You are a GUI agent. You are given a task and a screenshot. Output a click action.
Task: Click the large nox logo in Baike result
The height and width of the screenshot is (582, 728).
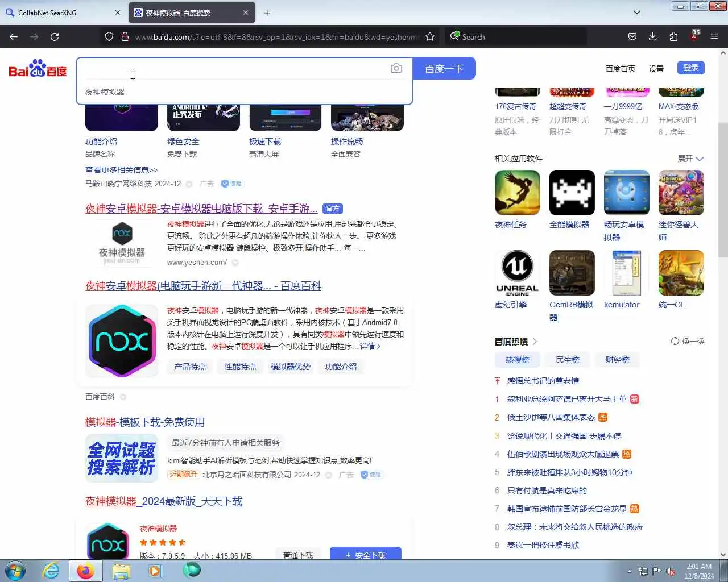tap(122, 341)
